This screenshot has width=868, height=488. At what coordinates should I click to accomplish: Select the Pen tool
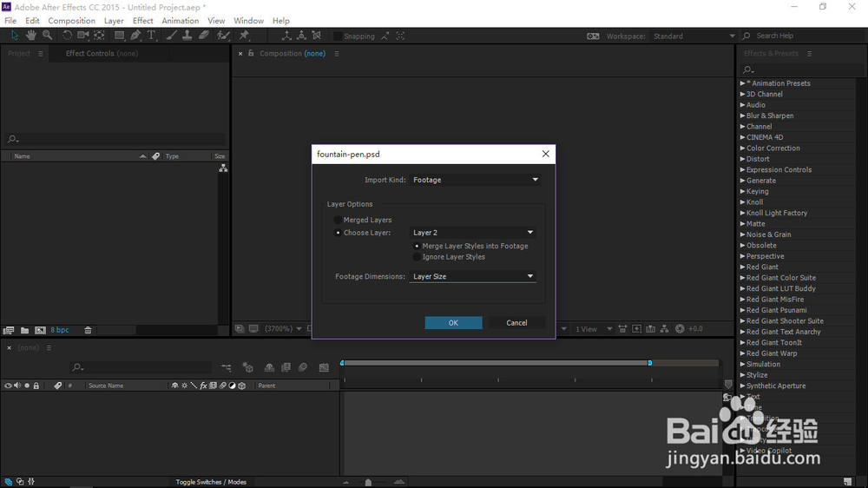(135, 36)
